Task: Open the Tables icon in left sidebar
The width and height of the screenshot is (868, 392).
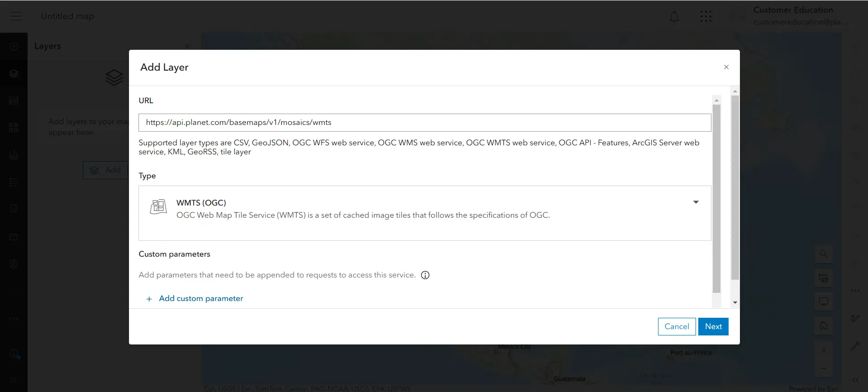Action: [14, 100]
